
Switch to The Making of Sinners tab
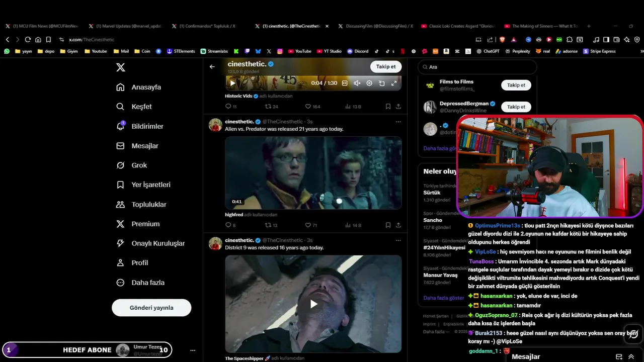[541, 26]
